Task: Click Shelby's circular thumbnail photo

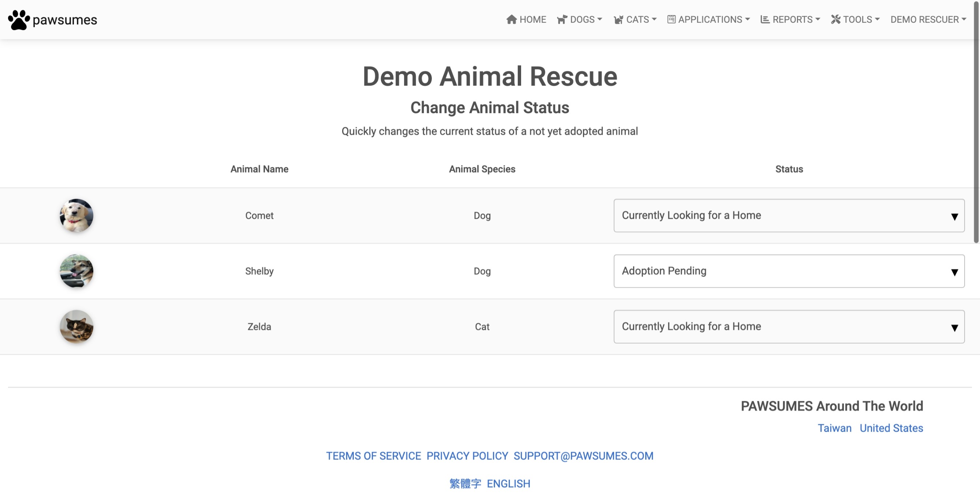Action: coord(76,271)
